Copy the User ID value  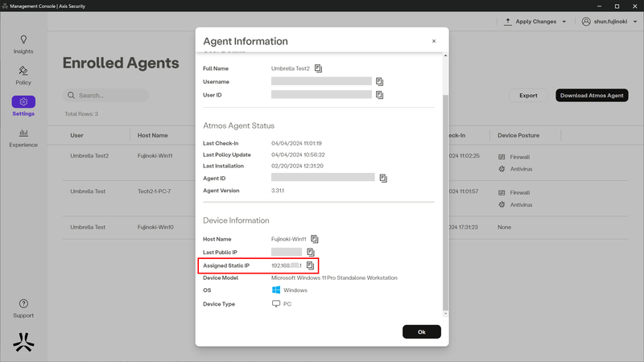click(379, 95)
